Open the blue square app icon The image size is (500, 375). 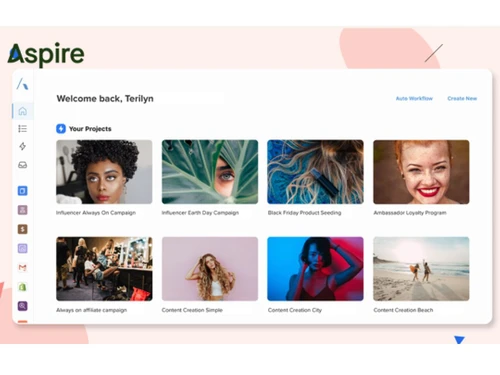[23, 191]
